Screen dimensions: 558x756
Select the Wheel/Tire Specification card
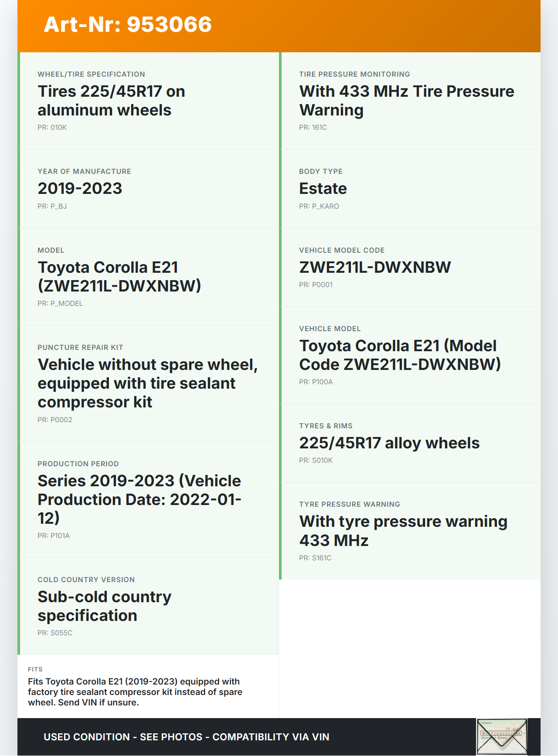pos(148,101)
